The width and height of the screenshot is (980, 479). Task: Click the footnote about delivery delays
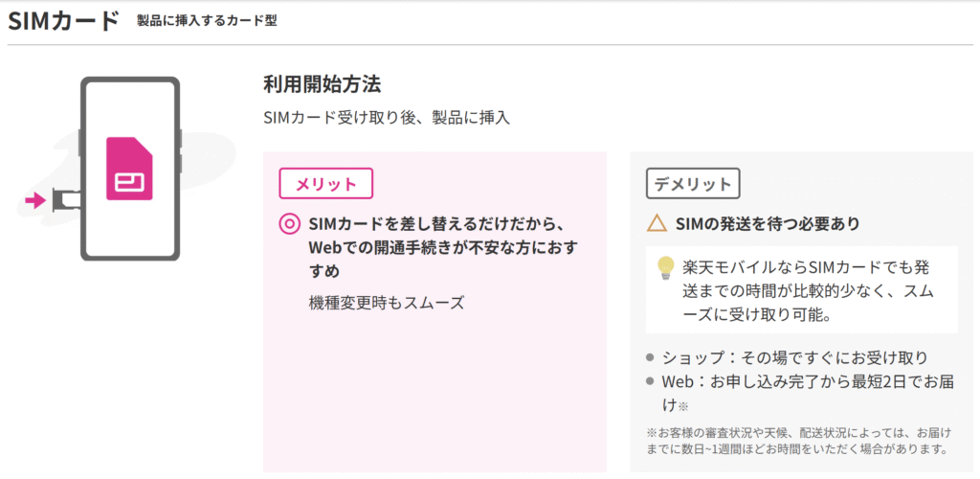[x=799, y=441]
